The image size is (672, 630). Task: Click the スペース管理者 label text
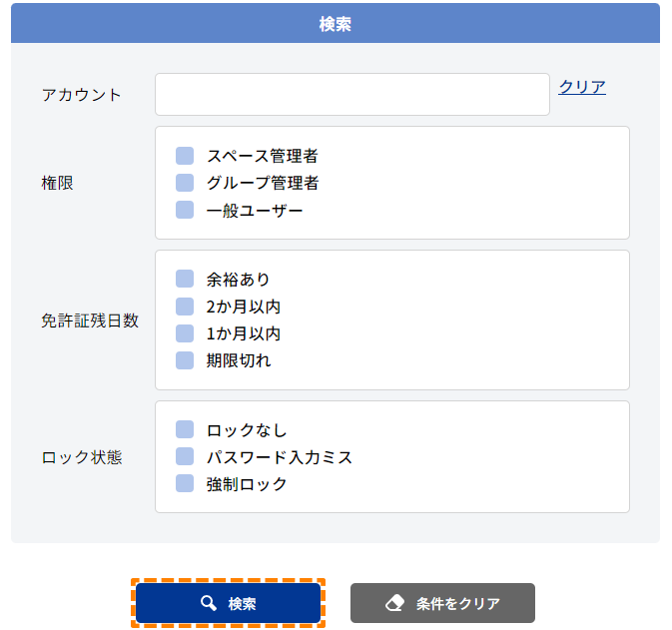pos(263,156)
